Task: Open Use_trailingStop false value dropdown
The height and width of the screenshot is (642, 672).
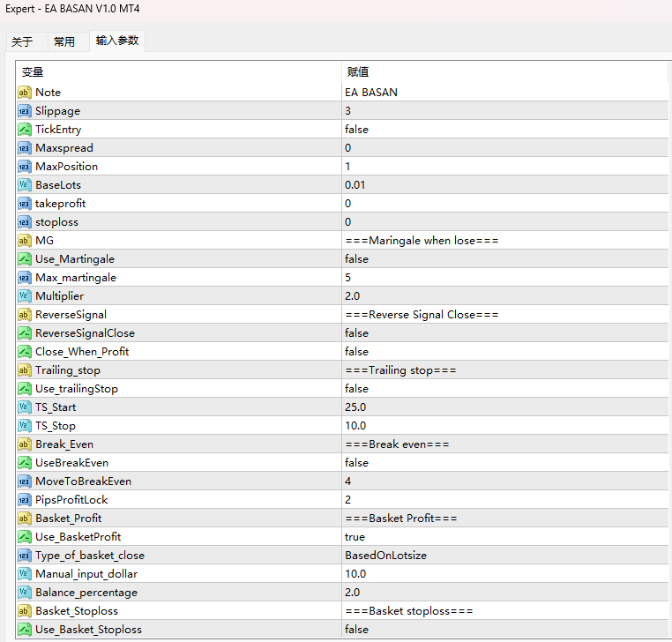Action: [x=504, y=389]
